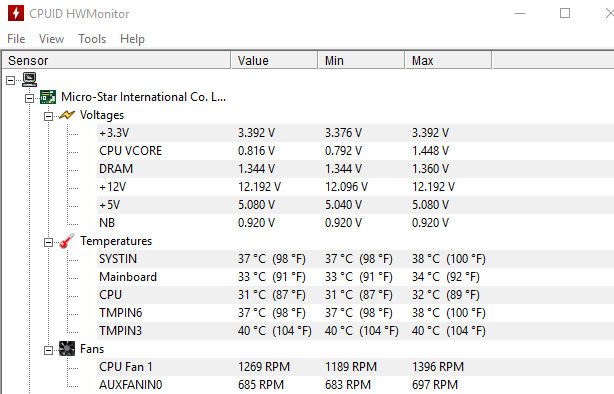Collapse the Micro-Star International node

click(29, 98)
